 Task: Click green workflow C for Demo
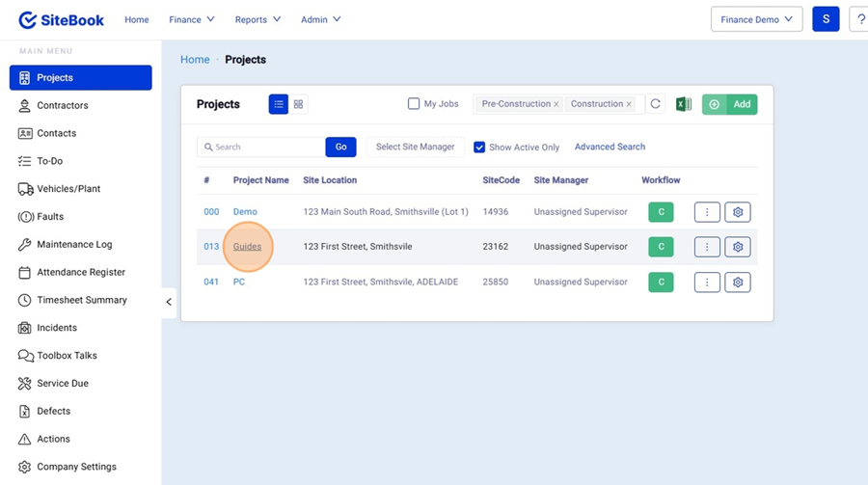[x=661, y=212]
